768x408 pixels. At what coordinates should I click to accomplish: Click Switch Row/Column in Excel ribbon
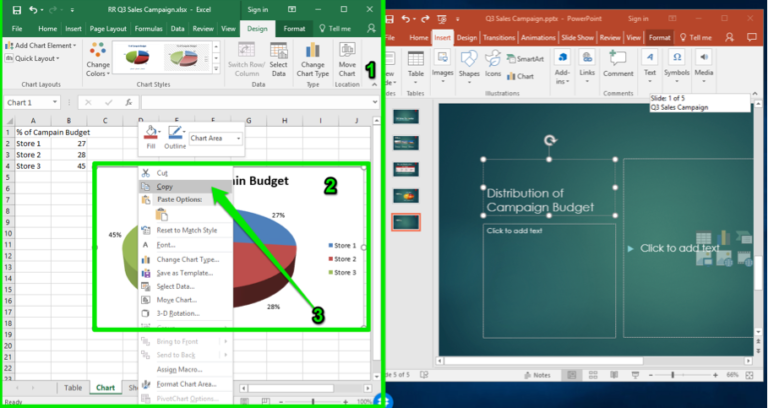[x=246, y=60]
